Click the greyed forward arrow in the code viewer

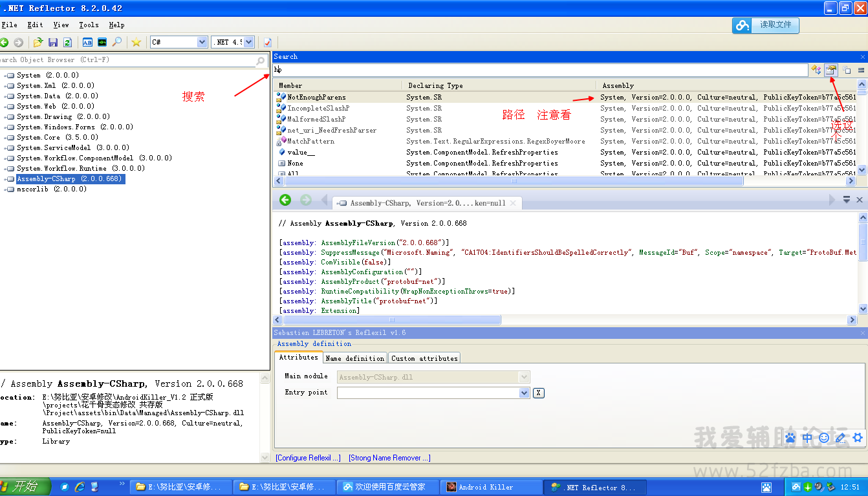tap(306, 200)
